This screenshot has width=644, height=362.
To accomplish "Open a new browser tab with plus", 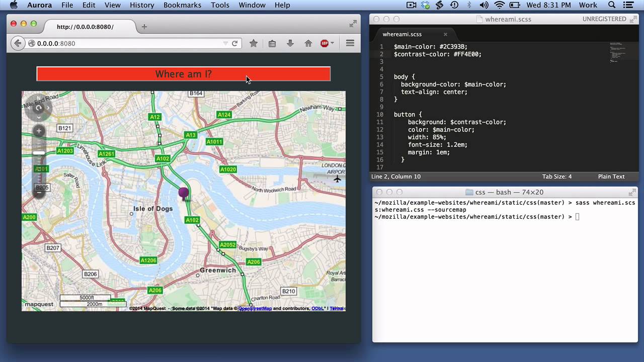I will click(144, 27).
